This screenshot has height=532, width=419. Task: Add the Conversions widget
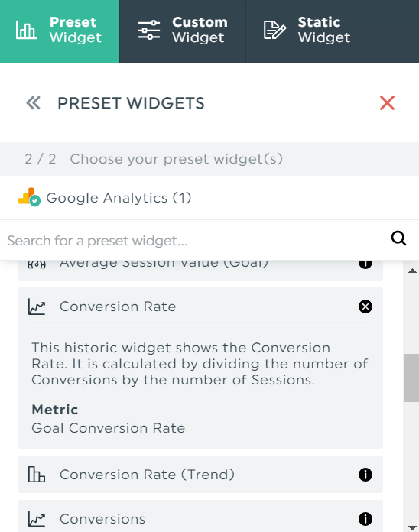point(200,516)
